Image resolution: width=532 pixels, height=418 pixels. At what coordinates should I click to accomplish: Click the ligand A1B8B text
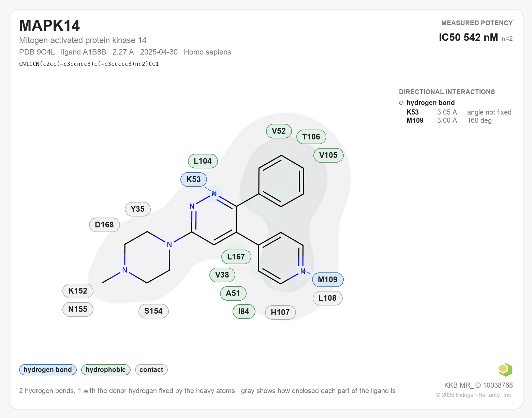point(84,52)
